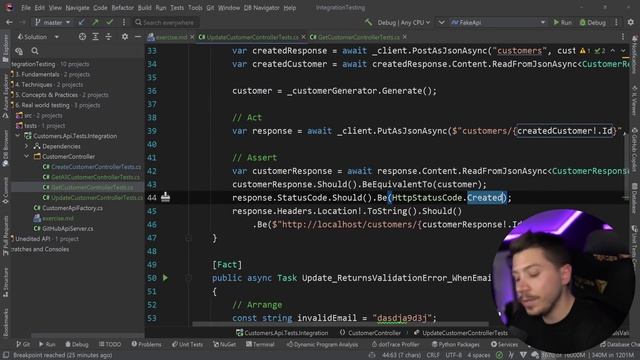
Task: Open the Debug tool window at bottom
Action: click(x=77, y=344)
